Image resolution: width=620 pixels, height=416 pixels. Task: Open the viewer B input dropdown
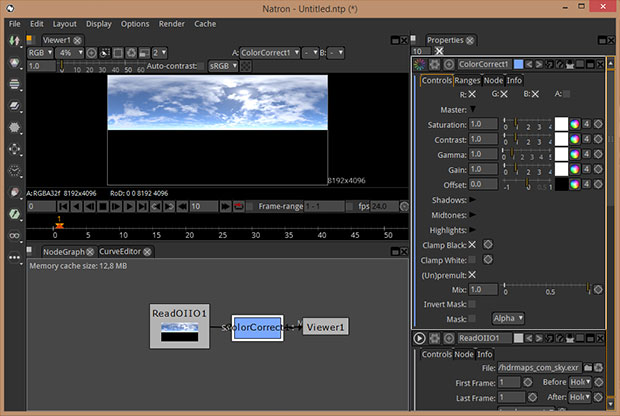(336, 53)
